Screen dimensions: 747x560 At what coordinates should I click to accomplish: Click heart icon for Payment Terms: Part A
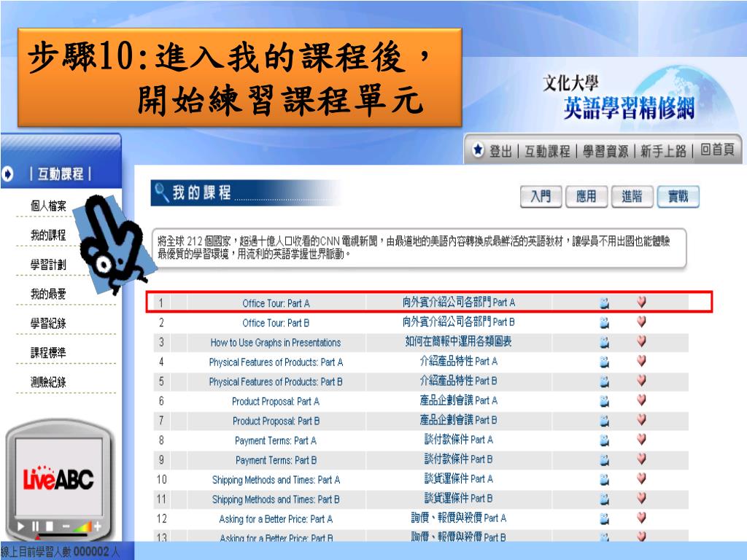642,439
